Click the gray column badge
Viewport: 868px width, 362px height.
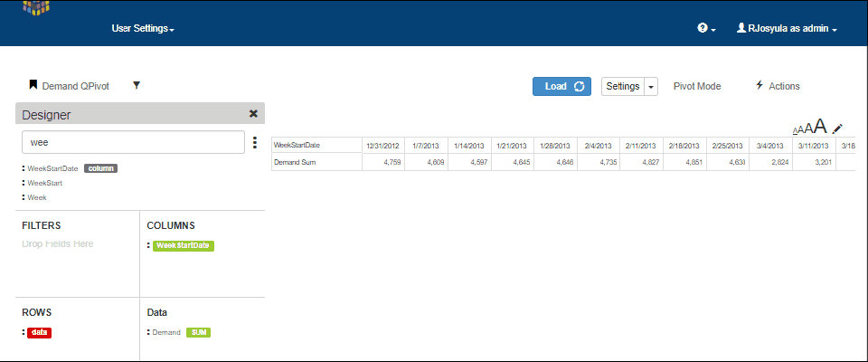coord(100,168)
